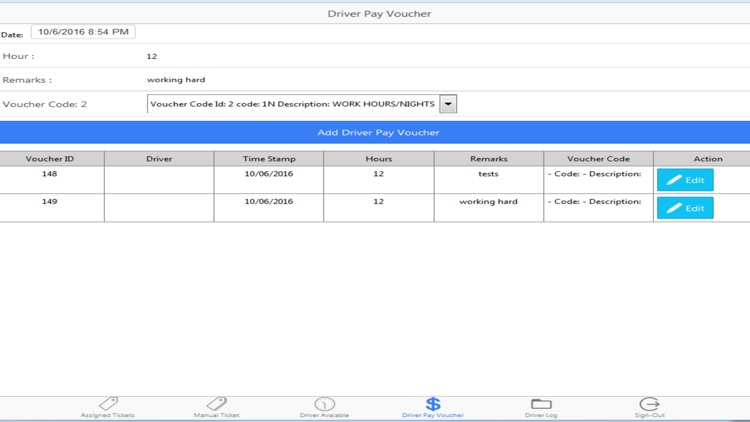Click the Hours column header
750x422 pixels.
[x=379, y=159]
